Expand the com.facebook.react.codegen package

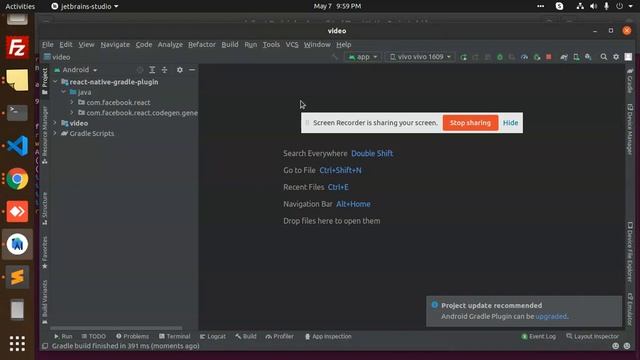tap(72, 113)
